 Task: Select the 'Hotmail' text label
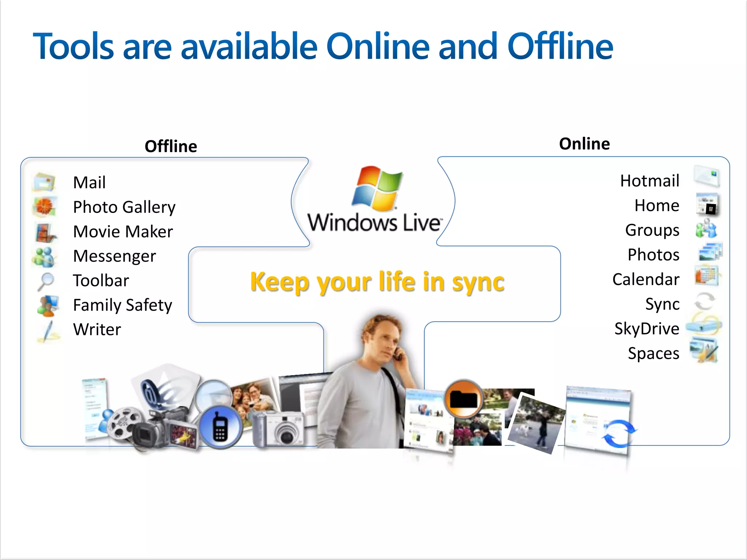click(650, 180)
